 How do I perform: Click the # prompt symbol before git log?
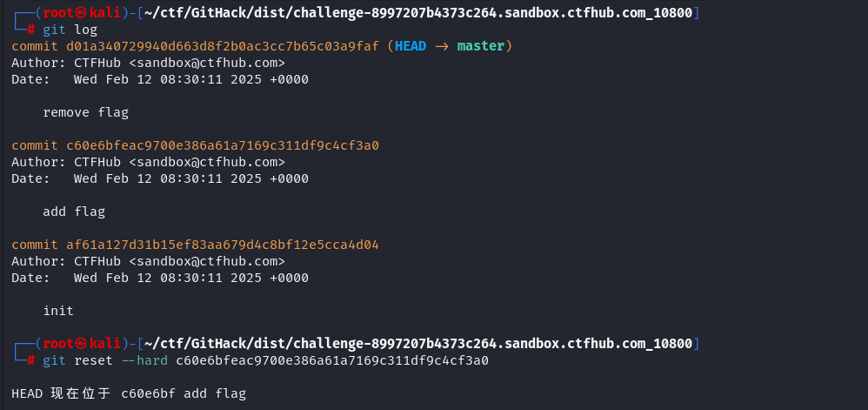click(x=31, y=30)
